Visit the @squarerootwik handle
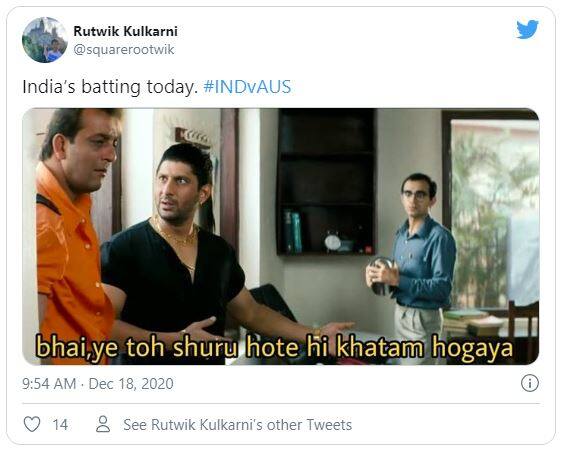575x452 pixels. coord(124,49)
